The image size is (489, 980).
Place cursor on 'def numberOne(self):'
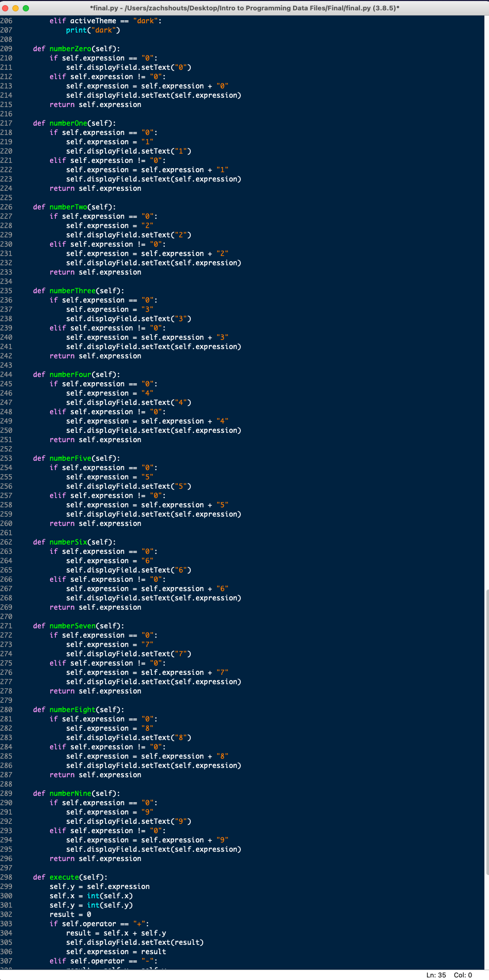click(x=74, y=123)
